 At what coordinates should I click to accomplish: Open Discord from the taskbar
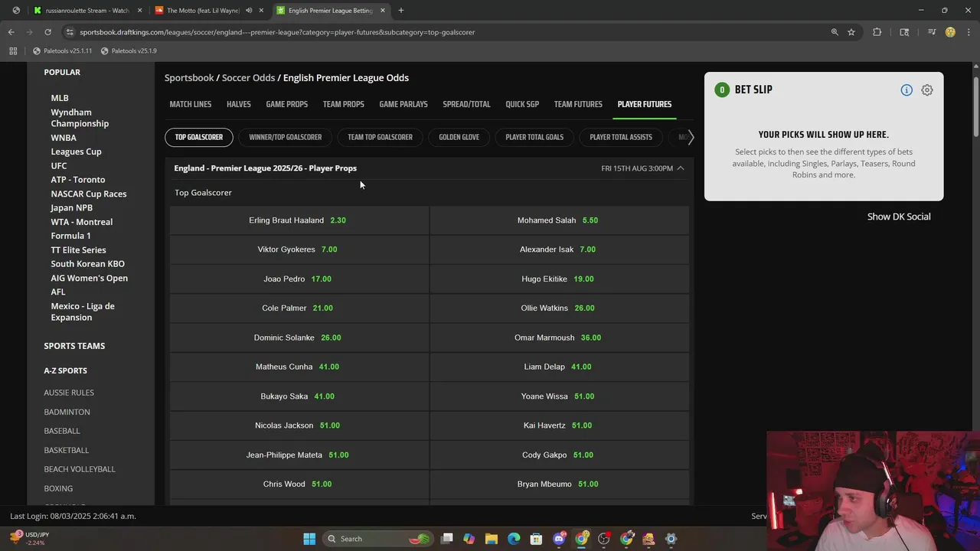pyautogui.click(x=560, y=539)
